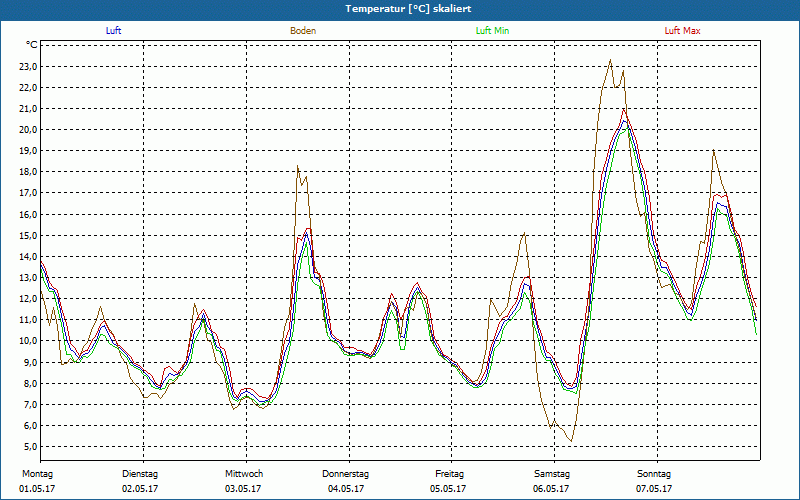This screenshot has height=500, width=800.
Task: Click the chart title 'Temperatur [°C] skaliert'
Action: tap(408, 9)
